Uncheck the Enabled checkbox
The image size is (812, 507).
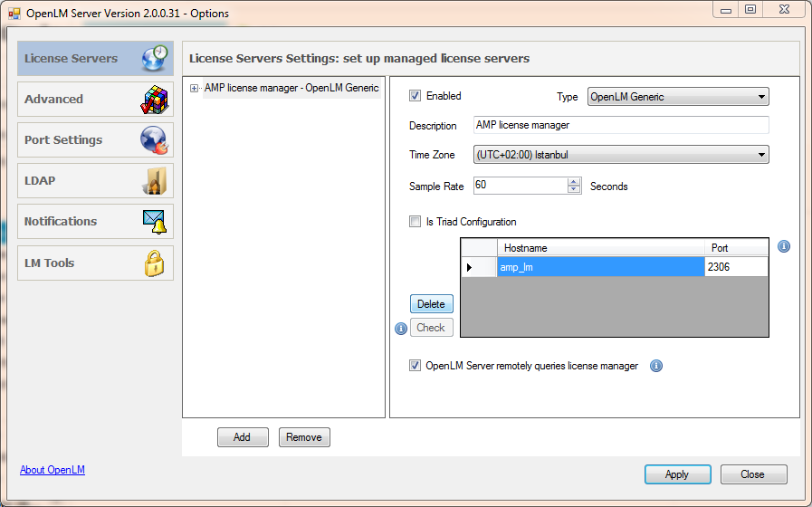pos(415,96)
